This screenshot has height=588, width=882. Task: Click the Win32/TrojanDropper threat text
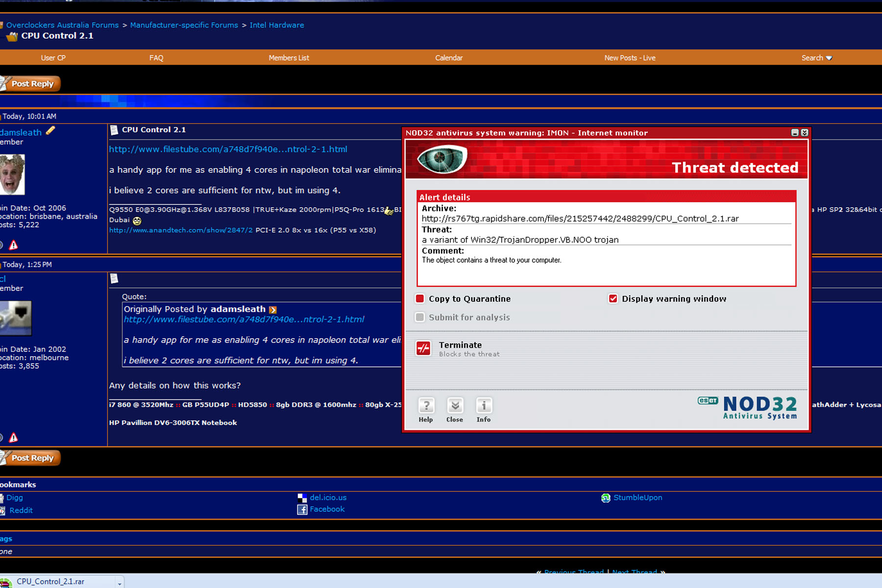click(520, 240)
